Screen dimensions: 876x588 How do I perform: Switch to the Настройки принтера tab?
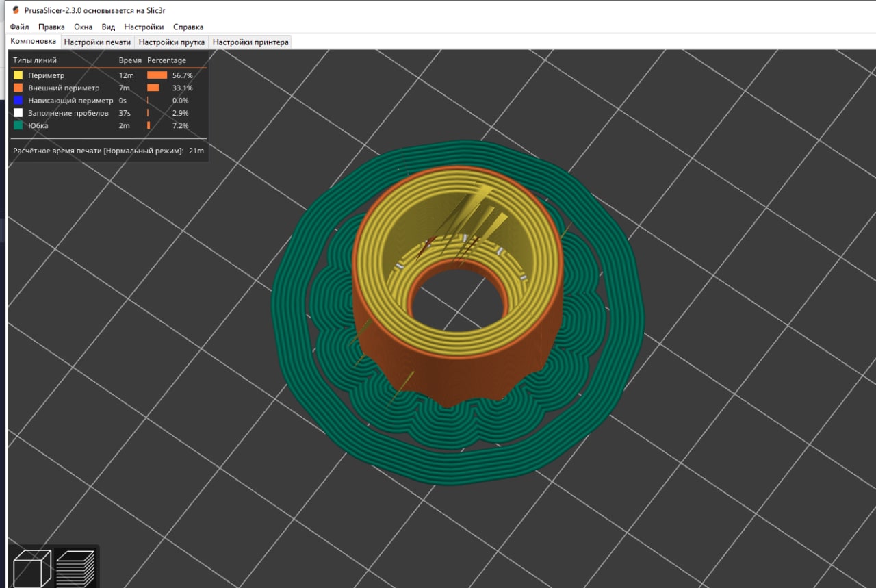250,42
